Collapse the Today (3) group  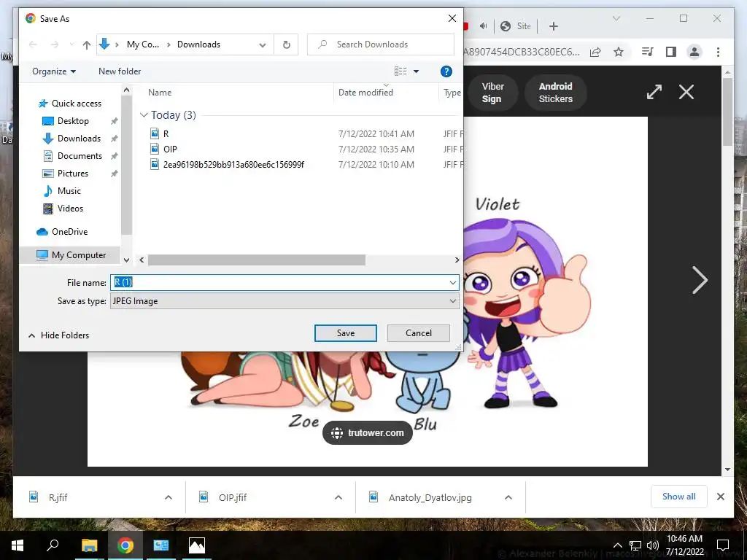(x=144, y=115)
